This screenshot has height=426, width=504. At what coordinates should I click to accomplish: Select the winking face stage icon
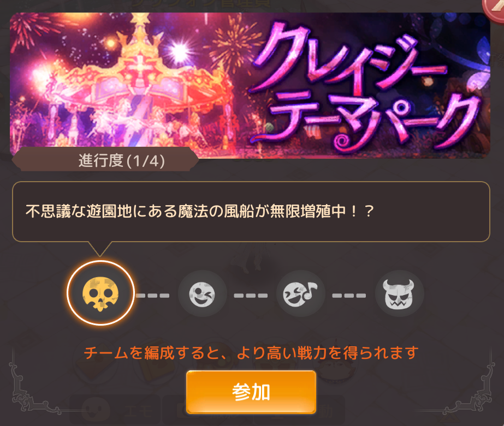(202, 294)
